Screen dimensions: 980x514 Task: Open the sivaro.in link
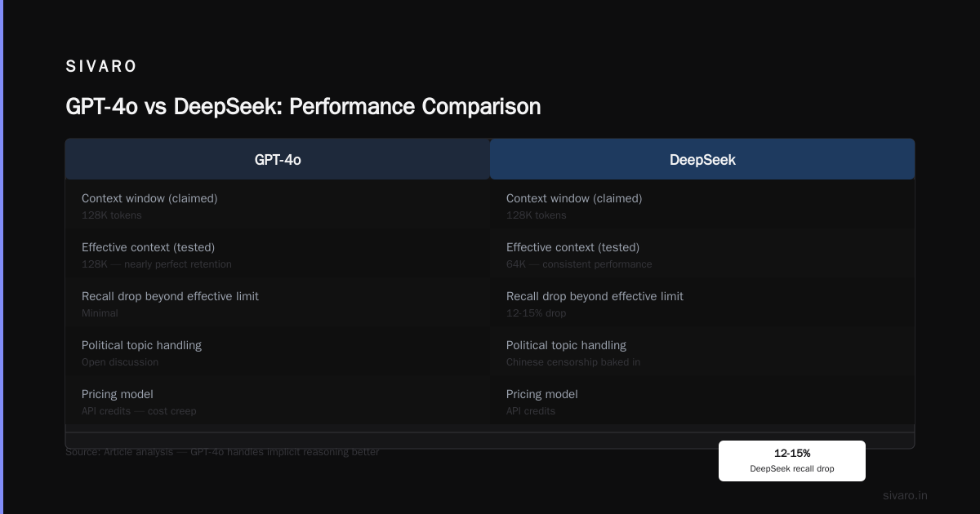pyautogui.click(x=905, y=495)
